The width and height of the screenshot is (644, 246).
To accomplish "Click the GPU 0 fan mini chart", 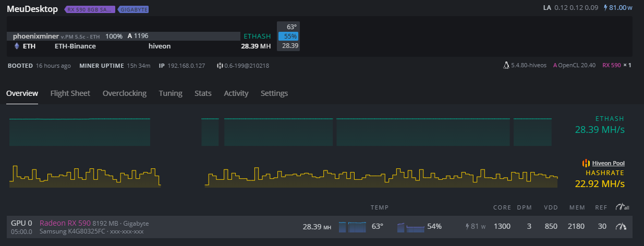I will pos(411,227).
